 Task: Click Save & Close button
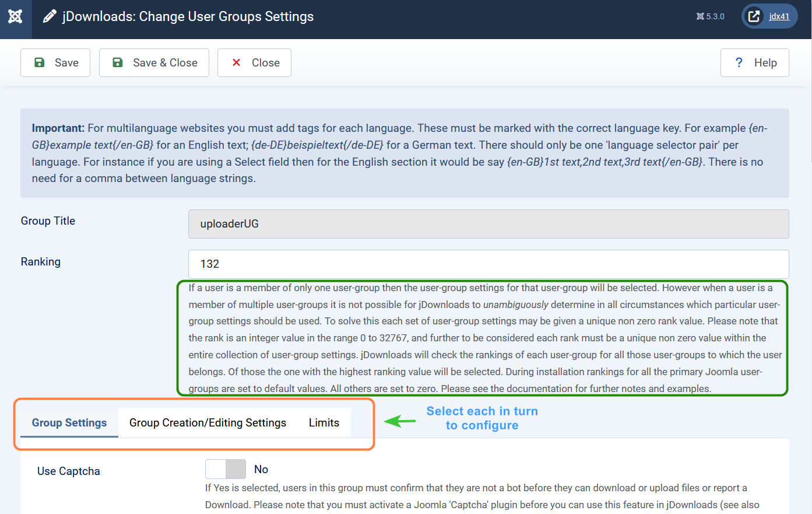click(x=154, y=62)
